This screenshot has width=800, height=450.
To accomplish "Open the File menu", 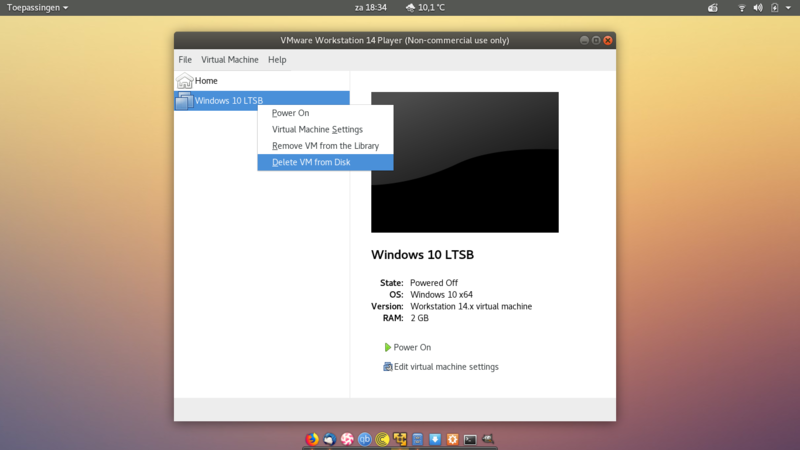I will point(185,60).
